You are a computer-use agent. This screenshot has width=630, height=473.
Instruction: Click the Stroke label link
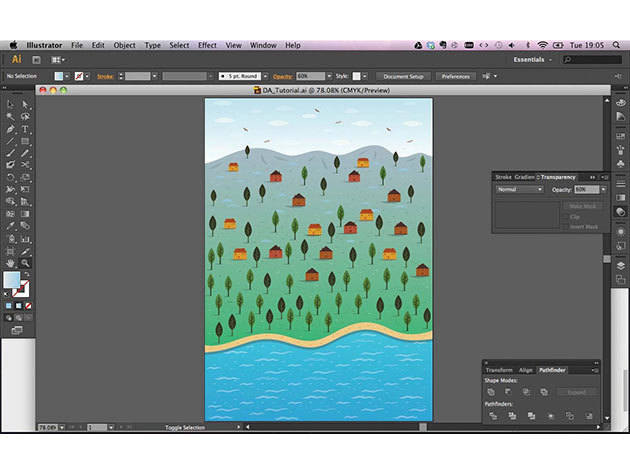coord(105,76)
